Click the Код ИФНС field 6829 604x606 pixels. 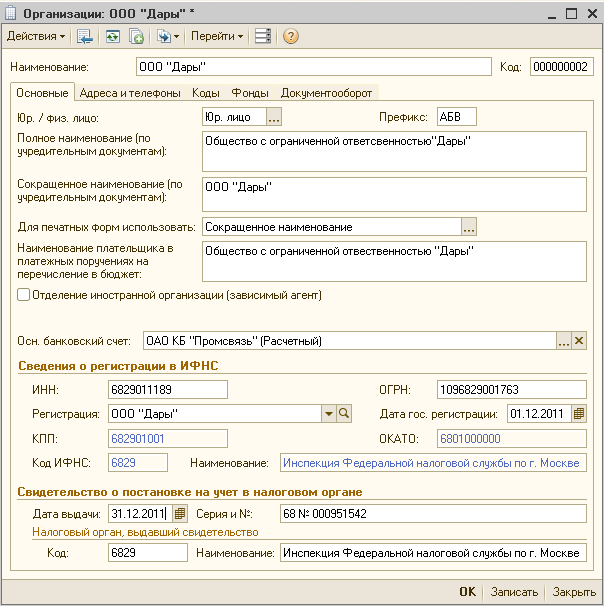(x=138, y=463)
